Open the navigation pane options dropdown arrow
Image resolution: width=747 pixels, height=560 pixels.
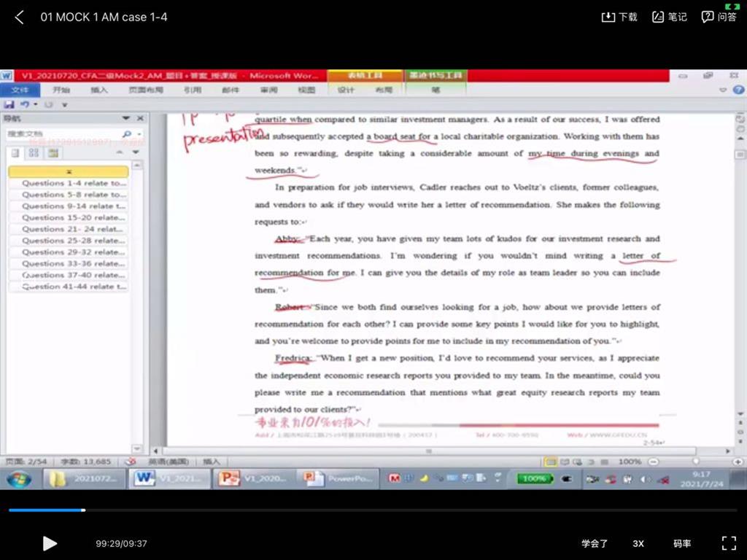point(125,118)
